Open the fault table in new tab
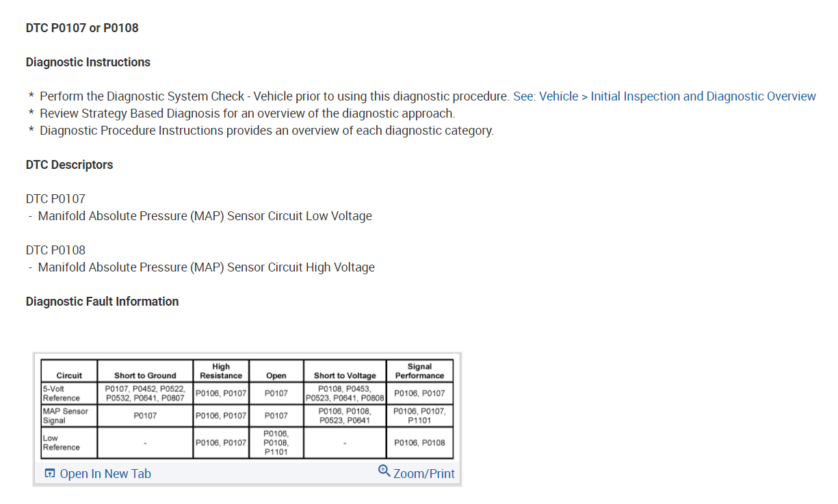Screen dimensions: 838x504 click(x=98, y=474)
